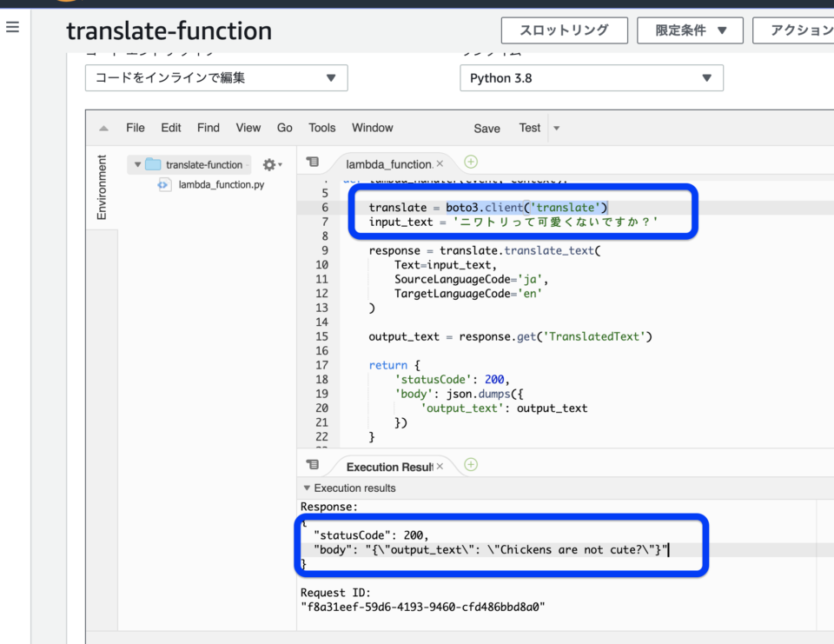Screen dimensions: 834x644
Task: Click the SourceLanguageCode='ja' line
Action: coord(471,280)
